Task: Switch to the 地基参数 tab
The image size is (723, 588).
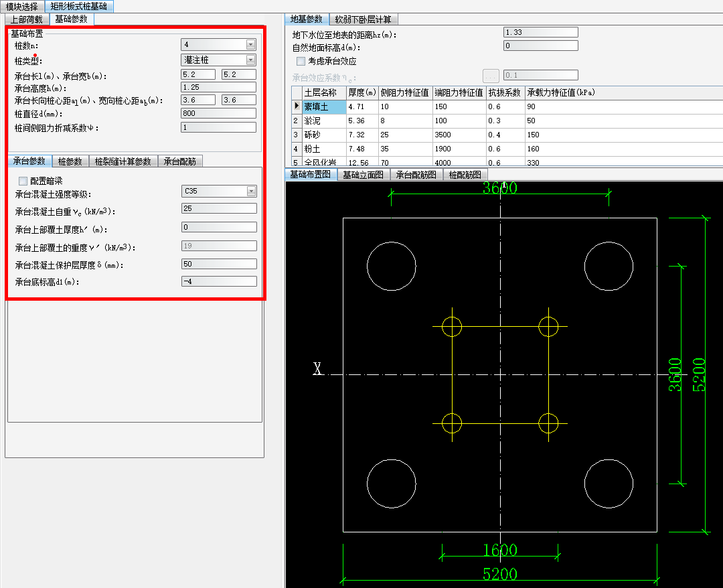Action: (306, 19)
